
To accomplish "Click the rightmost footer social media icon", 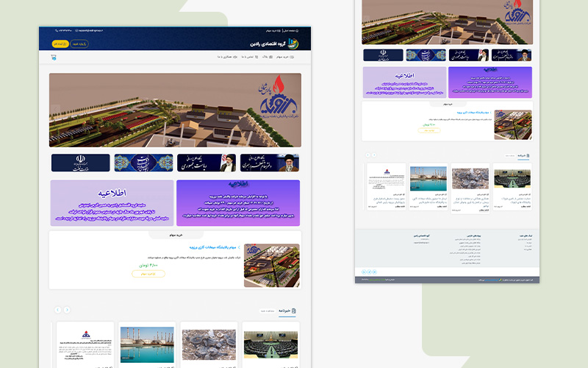I will [375, 272].
